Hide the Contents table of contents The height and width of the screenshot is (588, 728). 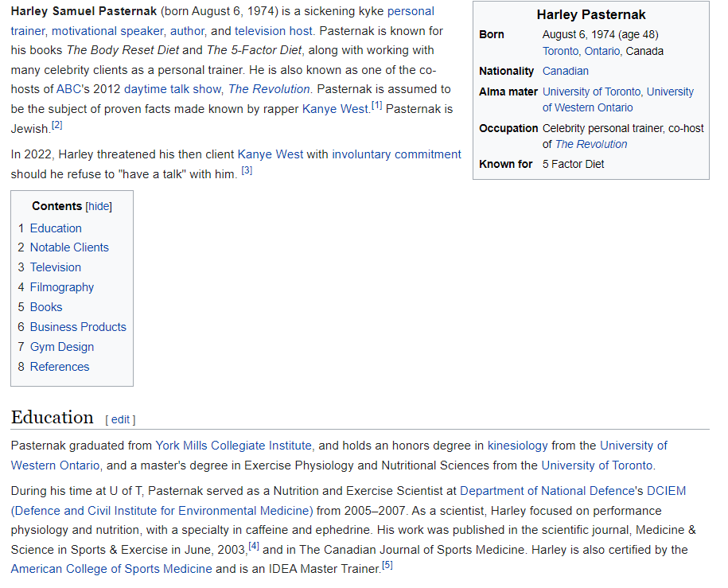[99, 207]
